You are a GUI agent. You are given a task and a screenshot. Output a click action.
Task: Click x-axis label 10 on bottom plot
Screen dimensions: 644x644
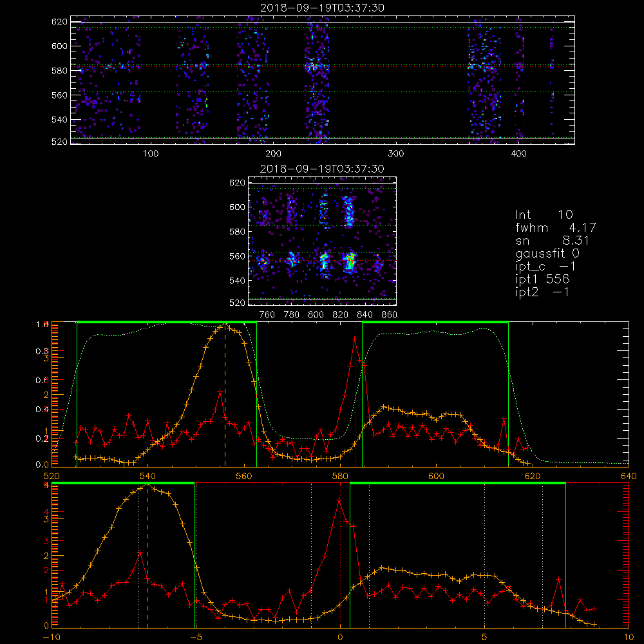629,637
